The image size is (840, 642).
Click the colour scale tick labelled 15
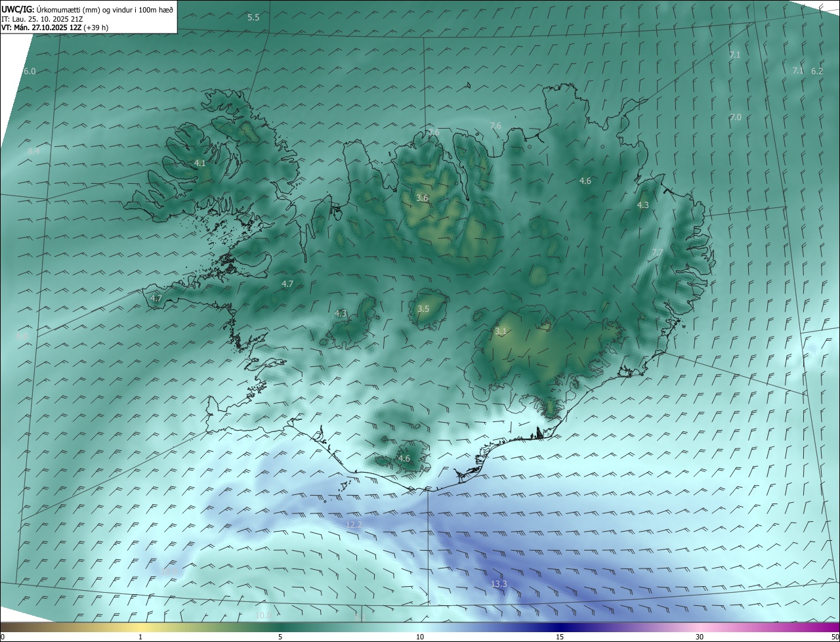(560, 637)
